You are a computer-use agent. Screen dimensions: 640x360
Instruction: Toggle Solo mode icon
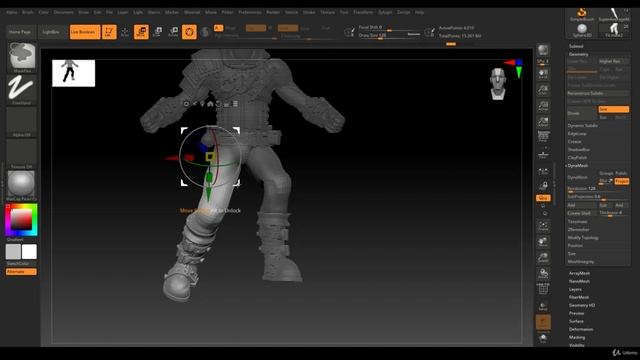[x=543, y=338]
